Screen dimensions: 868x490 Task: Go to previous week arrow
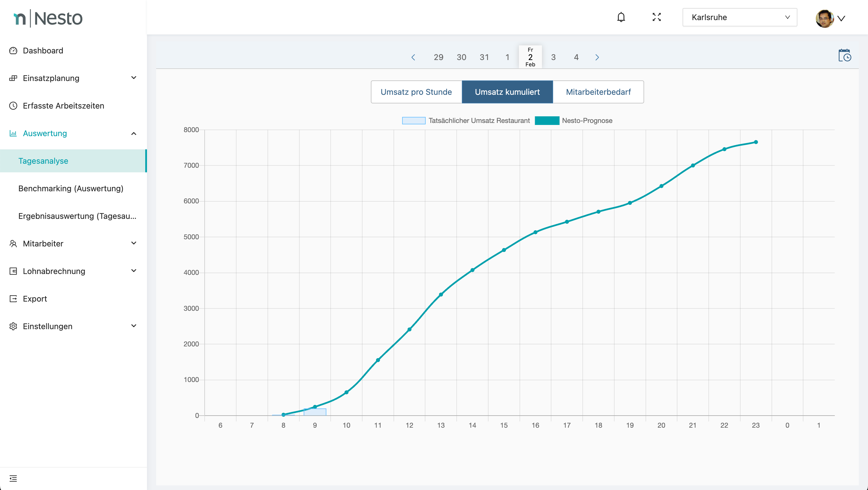[413, 57]
